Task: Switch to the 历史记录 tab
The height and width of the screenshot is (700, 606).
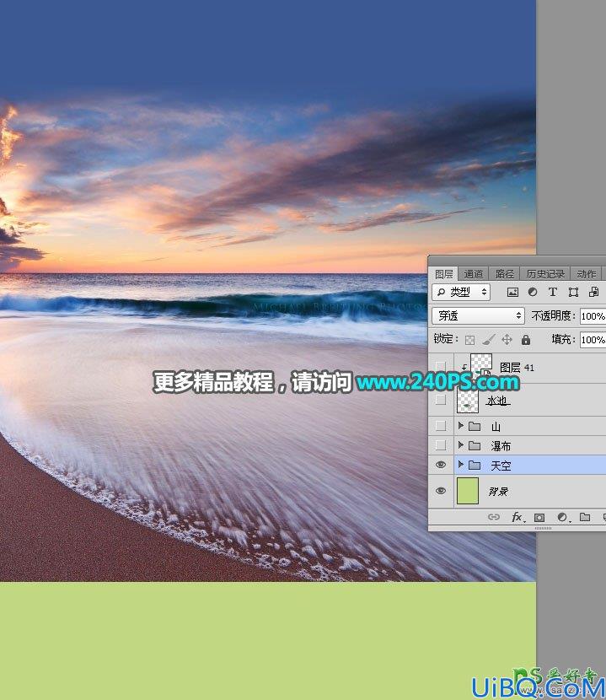Action: 545,273
